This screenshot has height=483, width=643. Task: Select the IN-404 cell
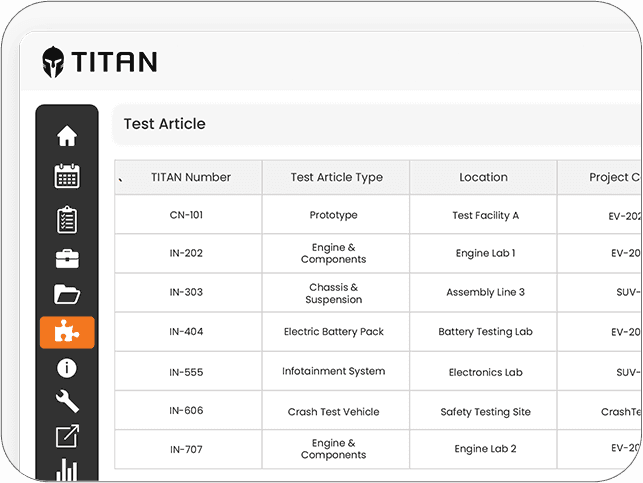click(188, 331)
